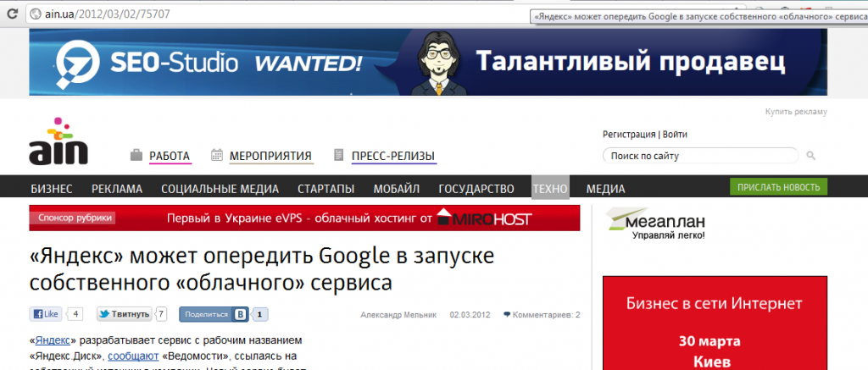The height and width of the screenshot is (370, 868).
Task: Select the ain.ua address bar URL
Action: click(x=107, y=14)
